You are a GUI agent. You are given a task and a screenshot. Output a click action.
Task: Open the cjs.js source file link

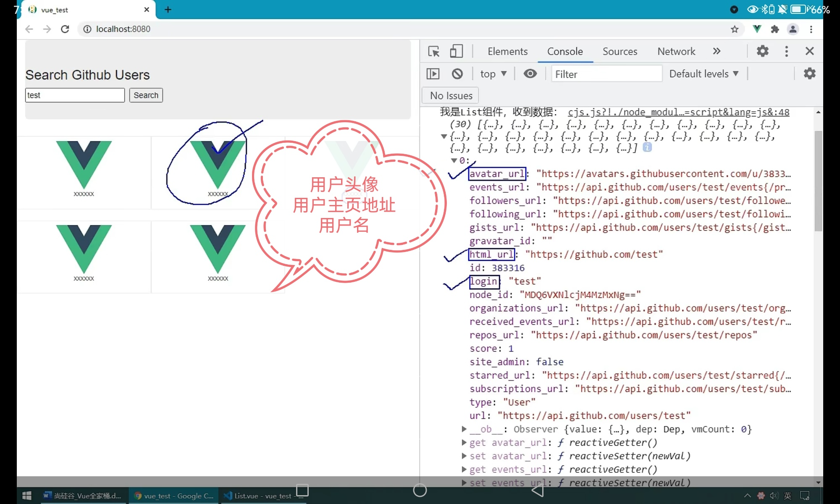coord(678,112)
